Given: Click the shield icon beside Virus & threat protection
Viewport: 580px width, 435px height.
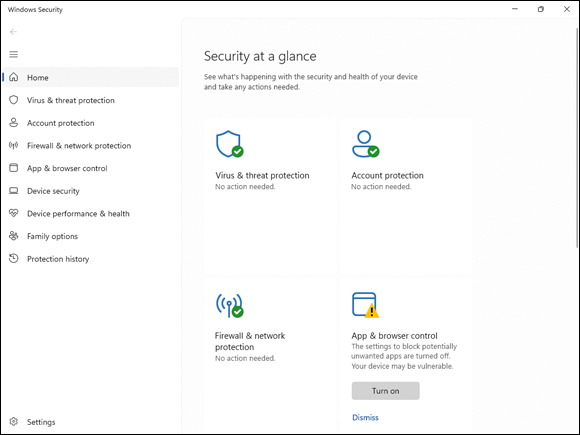Looking at the screenshot, I should 14,100.
